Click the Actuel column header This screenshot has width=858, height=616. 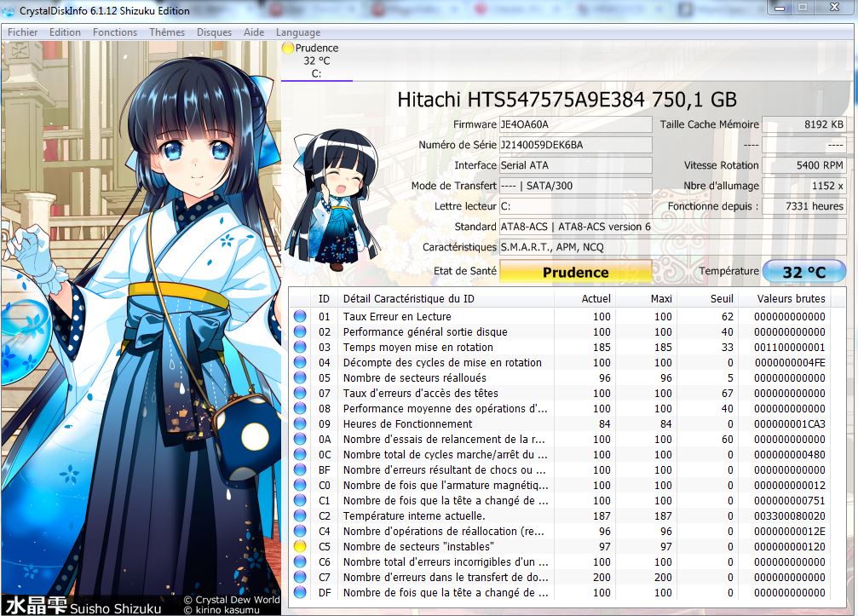click(585, 299)
